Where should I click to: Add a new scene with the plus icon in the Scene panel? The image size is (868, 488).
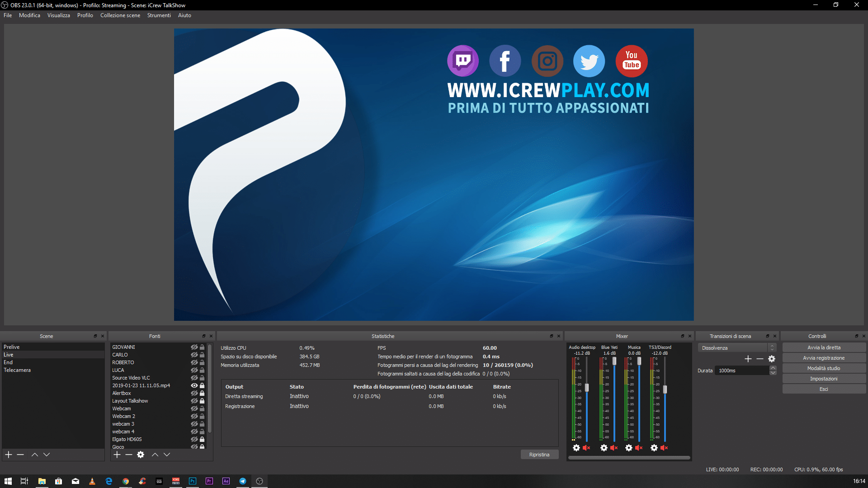(9, 455)
